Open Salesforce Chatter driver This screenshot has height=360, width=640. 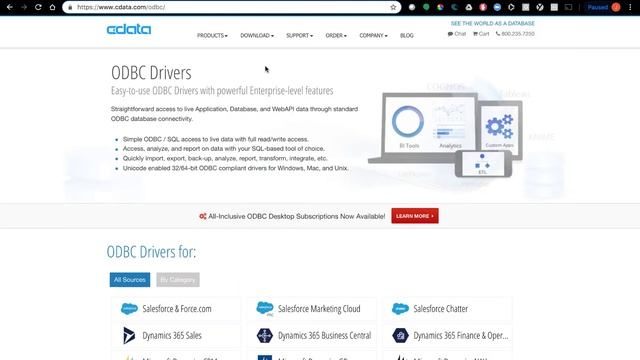pos(447,309)
